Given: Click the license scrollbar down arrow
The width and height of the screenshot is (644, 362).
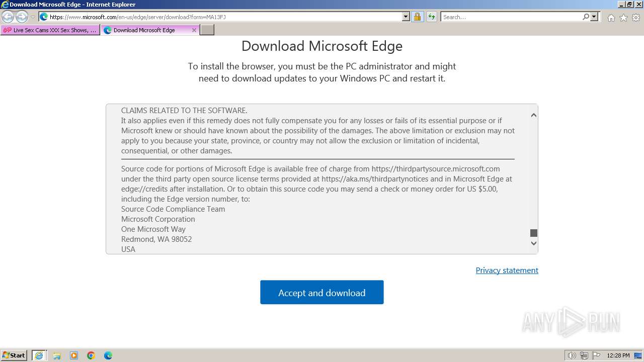Looking at the screenshot, I should (x=534, y=243).
